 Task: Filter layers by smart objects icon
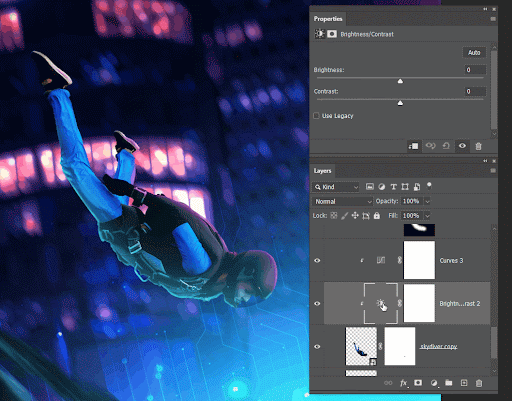[x=417, y=187]
